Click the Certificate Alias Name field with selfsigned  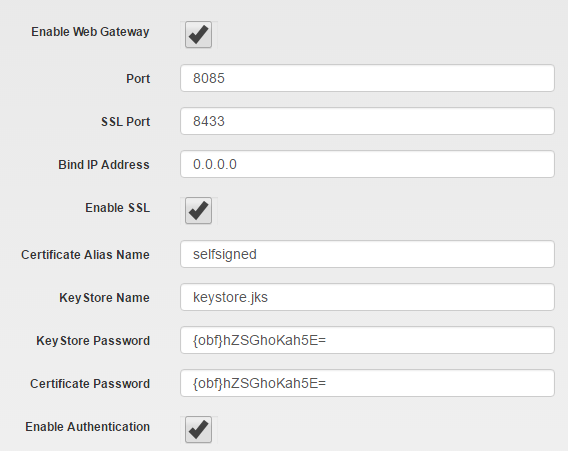click(367, 254)
